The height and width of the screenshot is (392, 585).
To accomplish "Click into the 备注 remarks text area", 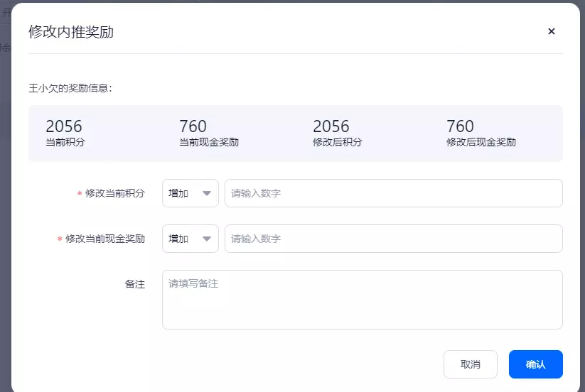I will 363,300.
